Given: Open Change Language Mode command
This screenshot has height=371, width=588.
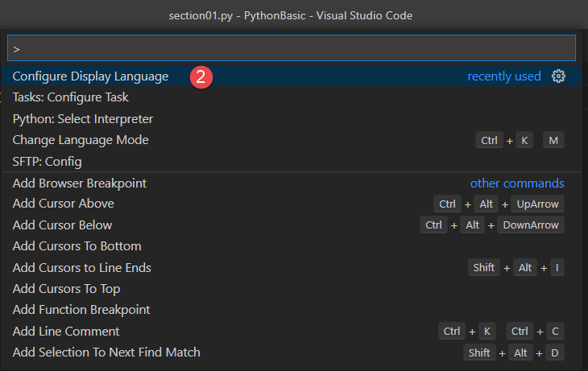Looking at the screenshot, I should coord(81,140).
